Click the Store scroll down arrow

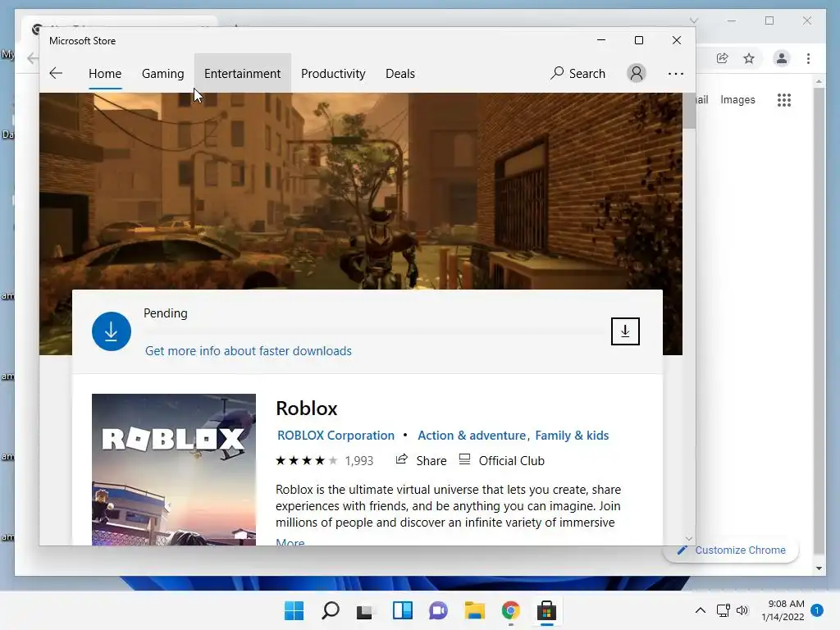(x=689, y=538)
